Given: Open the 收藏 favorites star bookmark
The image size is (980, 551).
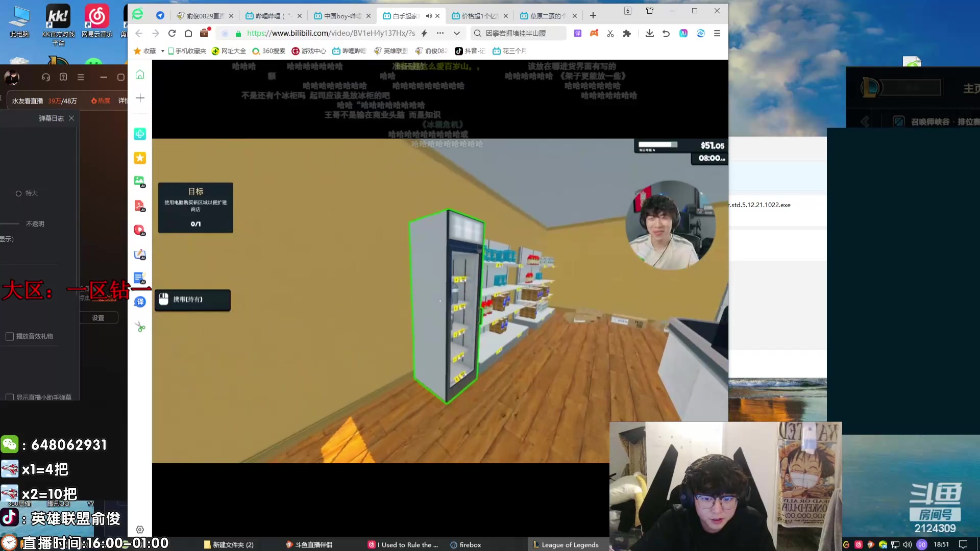Looking at the screenshot, I should pos(145,51).
